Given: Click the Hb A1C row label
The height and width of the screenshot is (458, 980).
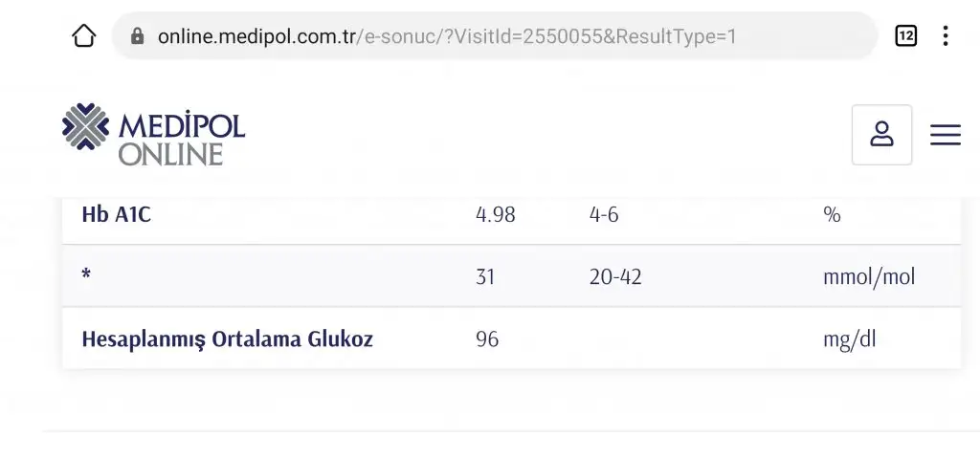Looking at the screenshot, I should coord(116,214).
